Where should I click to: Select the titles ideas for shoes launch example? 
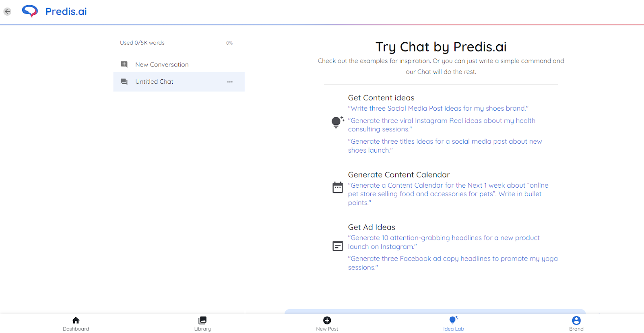(x=445, y=146)
